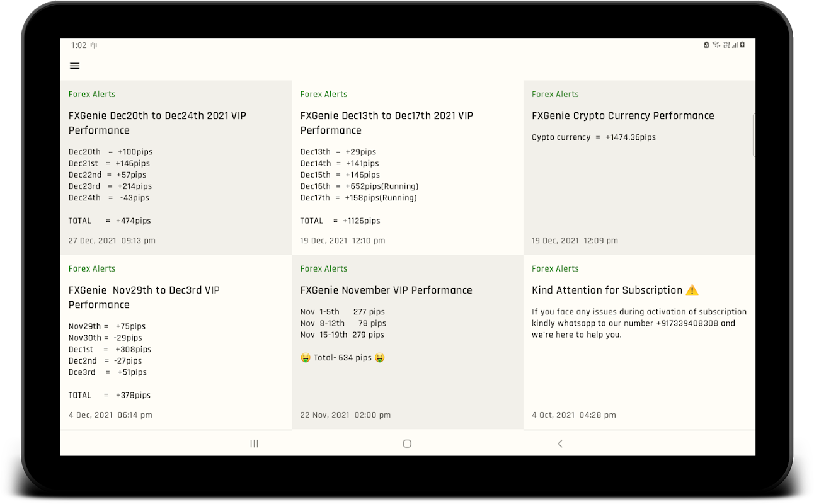
Task: Tap the cellular signal bars icon
Action: 734,45
